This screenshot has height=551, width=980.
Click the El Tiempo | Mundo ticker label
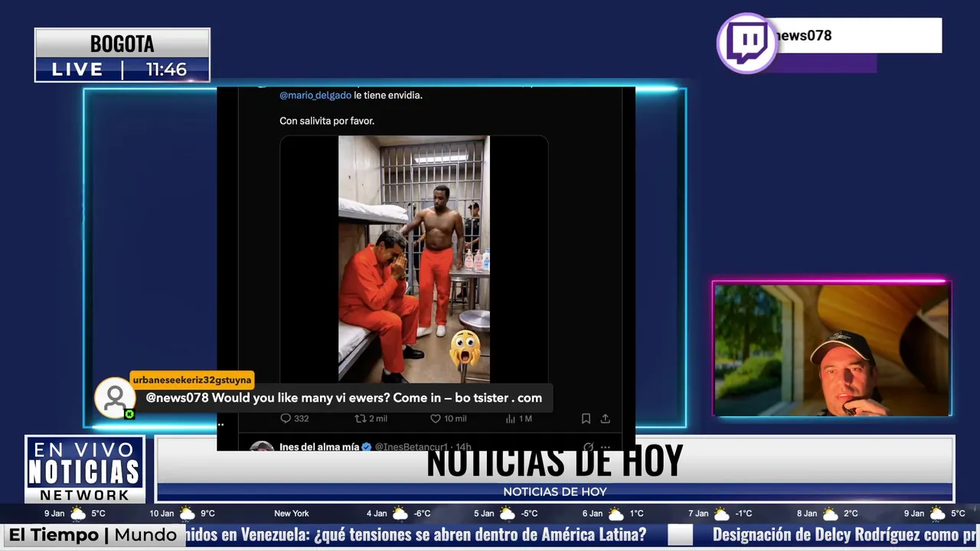pyautogui.click(x=93, y=535)
